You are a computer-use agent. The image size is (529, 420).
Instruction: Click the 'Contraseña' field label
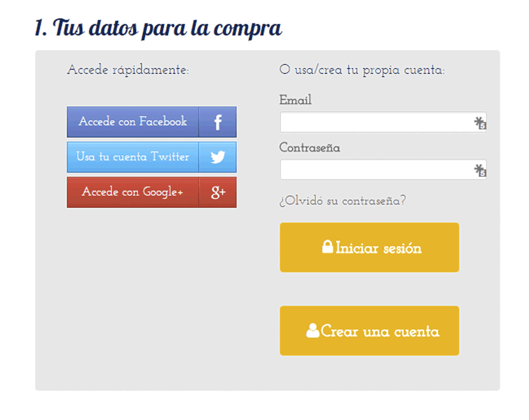click(x=310, y=148)
